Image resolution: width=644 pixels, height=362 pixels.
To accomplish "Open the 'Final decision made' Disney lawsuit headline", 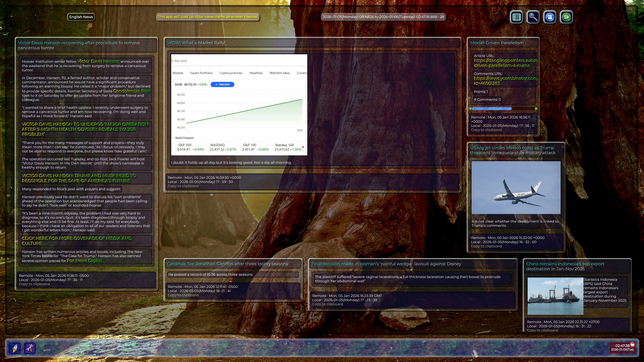I will 386,264.
